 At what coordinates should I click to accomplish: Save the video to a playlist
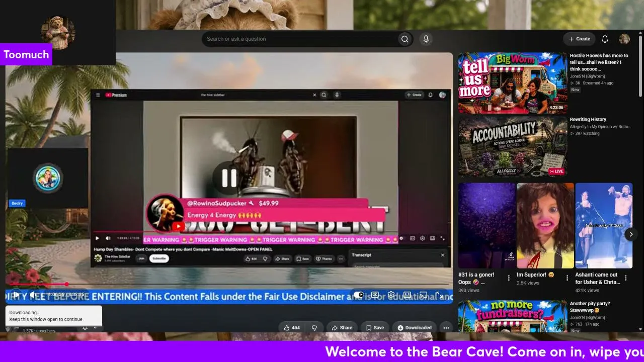coord(375,328)
